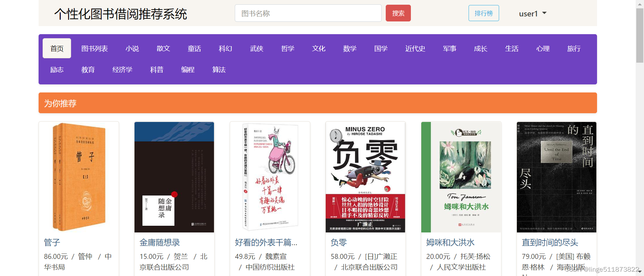
Task: Open the 姆咪和大洪水 title link
Action: click(450, 243)
